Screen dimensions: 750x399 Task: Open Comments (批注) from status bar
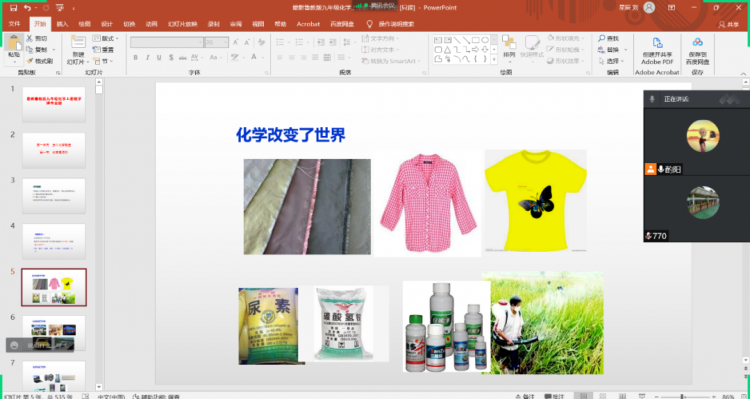click(554, 396)
